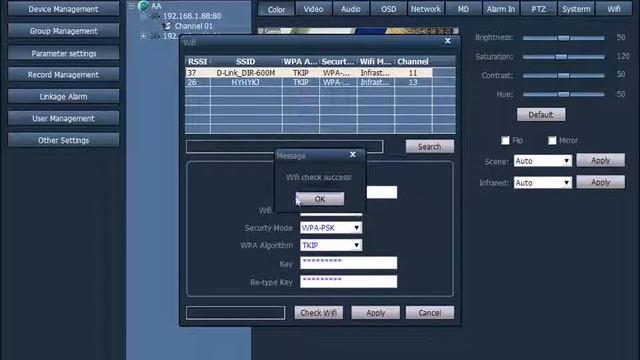Click the RSSI column header
The width and height of the screenshot is (640, 360).
[x=198, y=62]
